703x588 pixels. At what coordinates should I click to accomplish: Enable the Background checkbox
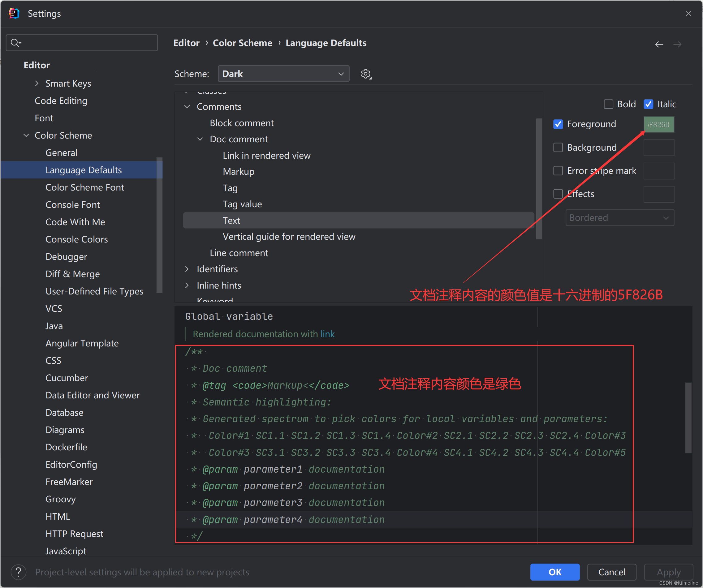558,148
